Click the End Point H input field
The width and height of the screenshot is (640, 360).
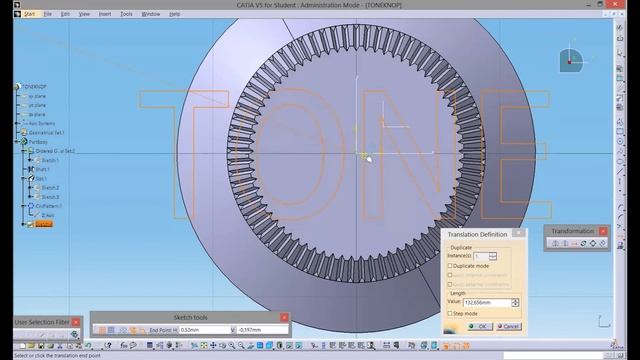point(204,330)
